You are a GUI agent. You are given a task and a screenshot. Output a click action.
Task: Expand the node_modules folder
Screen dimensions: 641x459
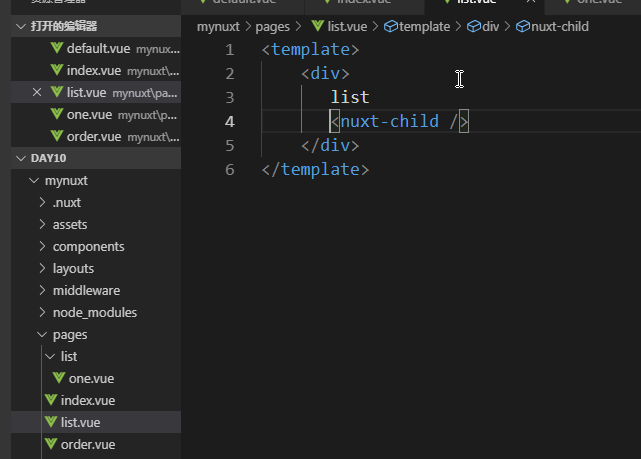[43, 312]
